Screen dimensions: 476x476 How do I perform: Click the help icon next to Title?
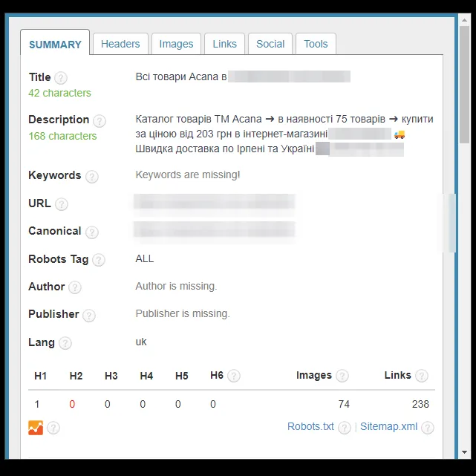pyautogui.click(x=61, y=78)
